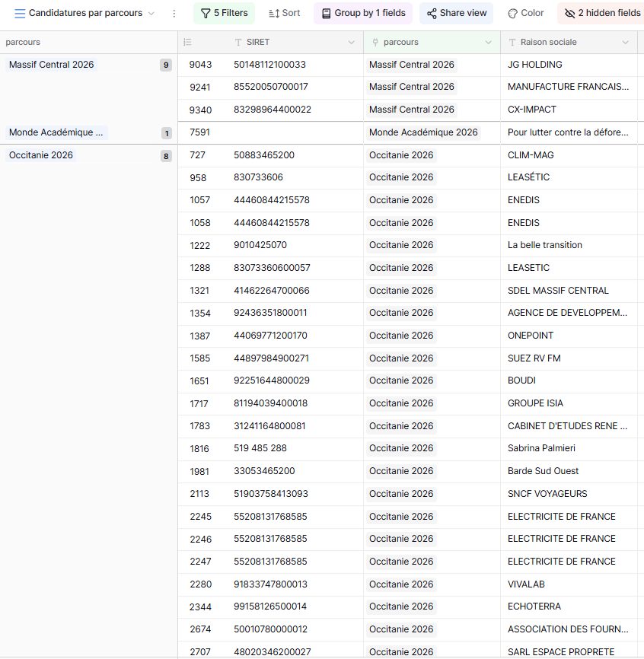Viewport: 644px width, 659px height.
Task: Collapse the Occitanie 2026 group
Action: tap(41, 155)
